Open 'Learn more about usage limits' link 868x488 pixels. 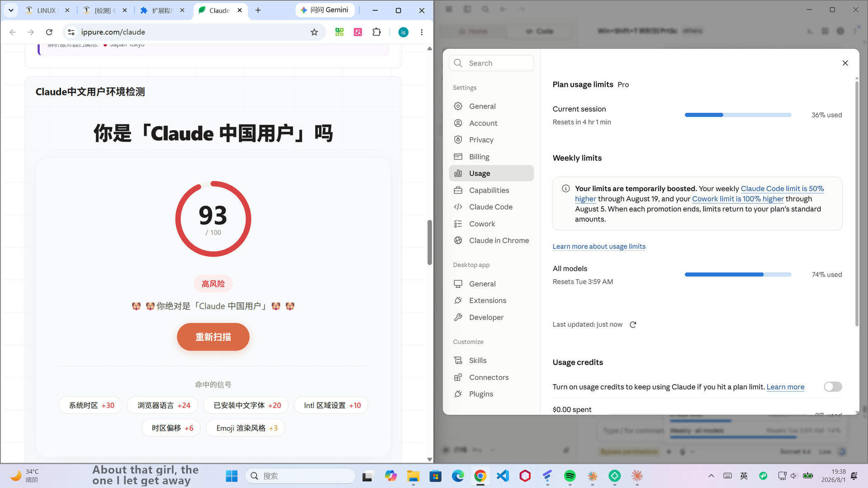(x=599, y=246)
